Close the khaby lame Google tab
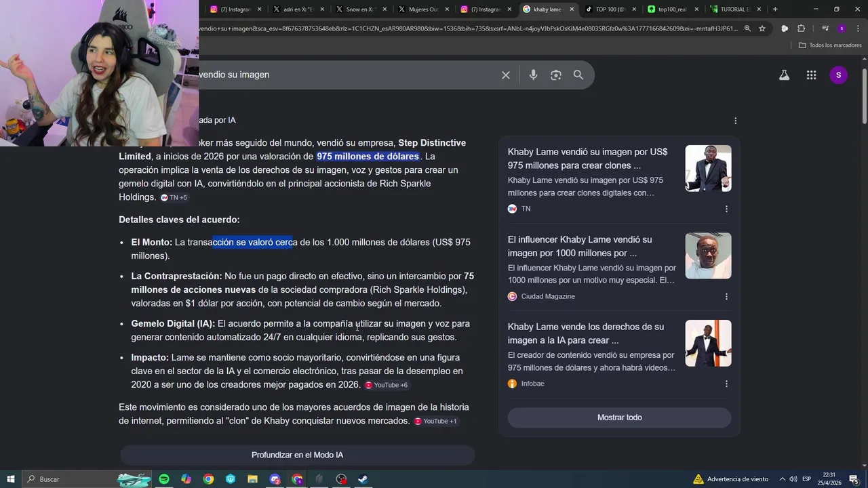868x488 pixels. click(572, 9)
